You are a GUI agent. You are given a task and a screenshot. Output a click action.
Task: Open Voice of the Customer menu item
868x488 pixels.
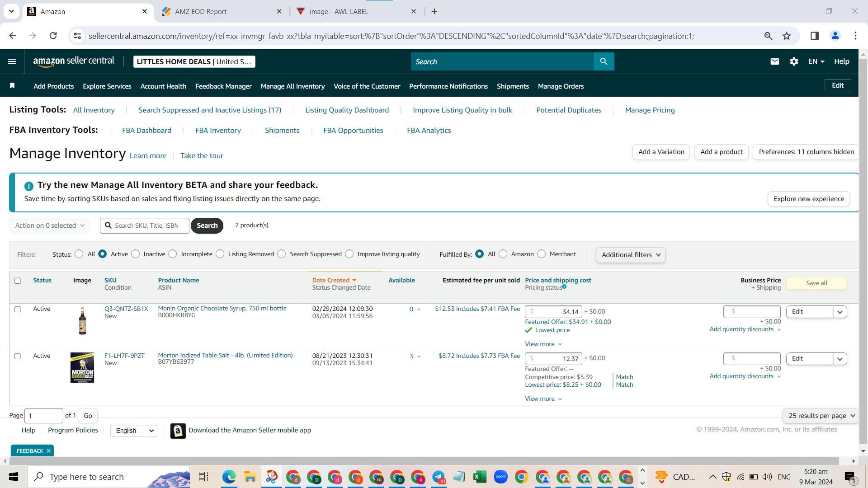367,86
